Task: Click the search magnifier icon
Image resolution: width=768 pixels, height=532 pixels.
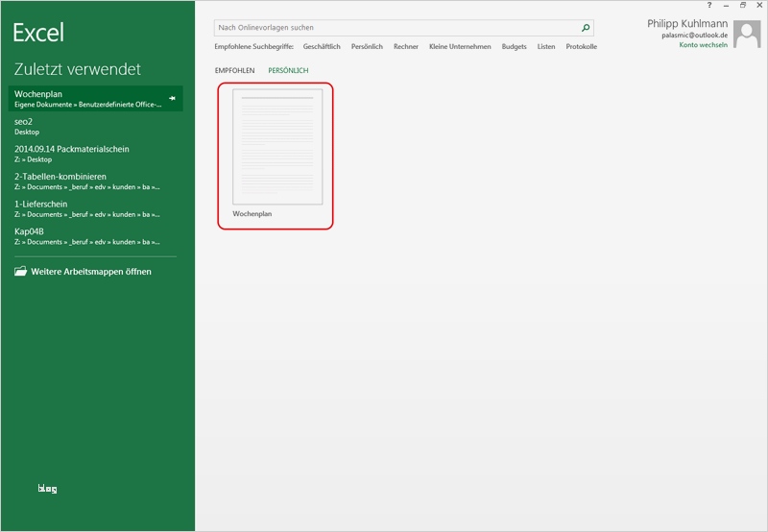Action: coord(586,28)
